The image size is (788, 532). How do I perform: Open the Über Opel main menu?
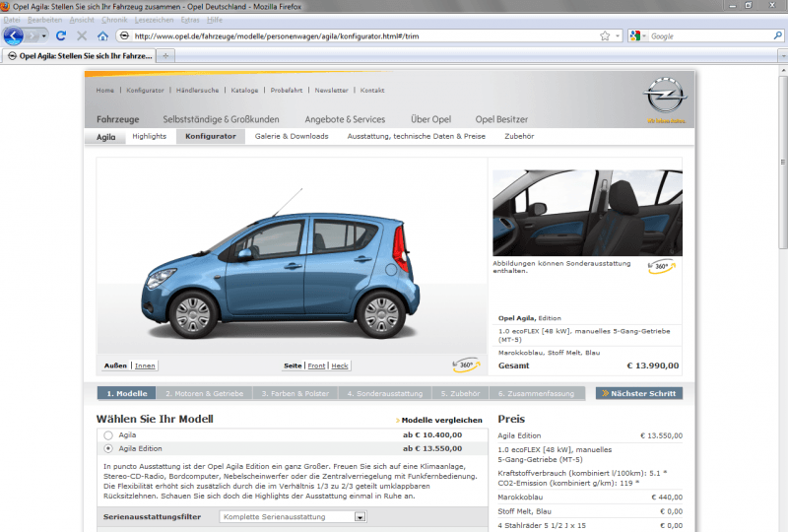(x=430, y=119)
